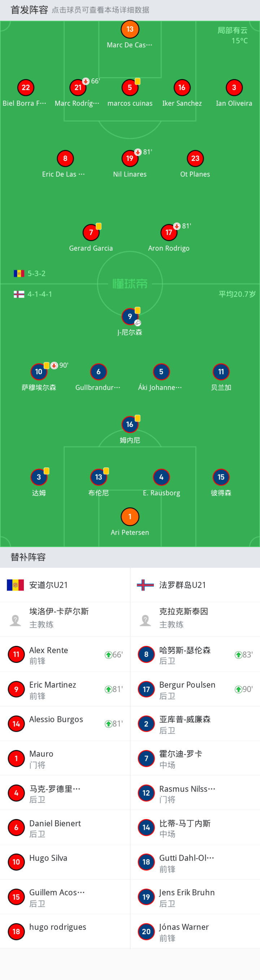
Task: Select substitute Bergur Poulsen entry
Action: point(195,689)
